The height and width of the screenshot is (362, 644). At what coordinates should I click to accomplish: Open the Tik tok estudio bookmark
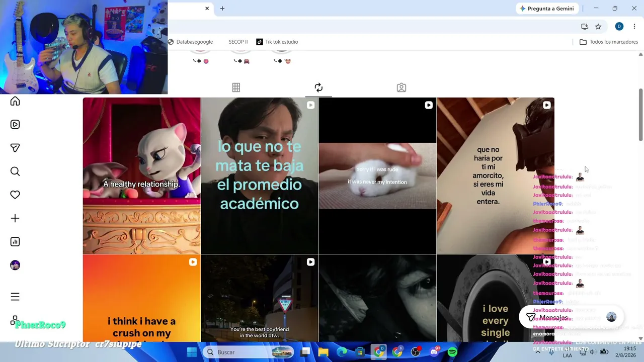tap(277, 42)
